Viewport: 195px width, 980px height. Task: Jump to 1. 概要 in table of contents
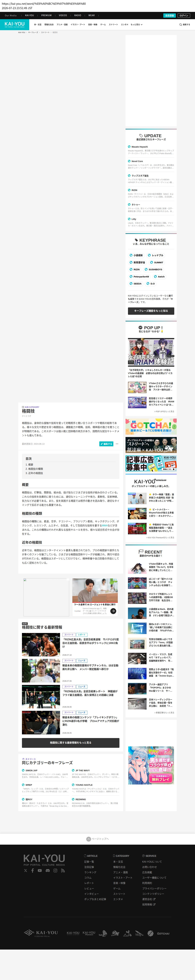[x=29, y=465]
